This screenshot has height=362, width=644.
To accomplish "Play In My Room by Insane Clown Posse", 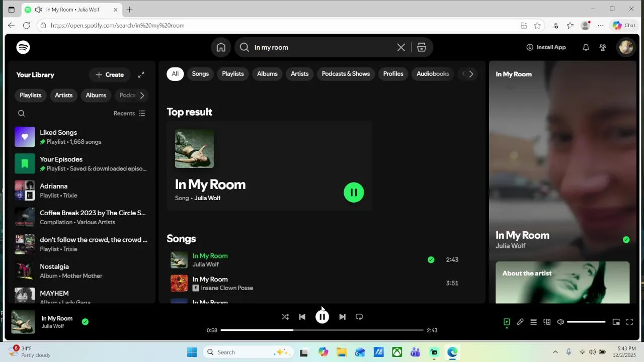I will point(179,283).
